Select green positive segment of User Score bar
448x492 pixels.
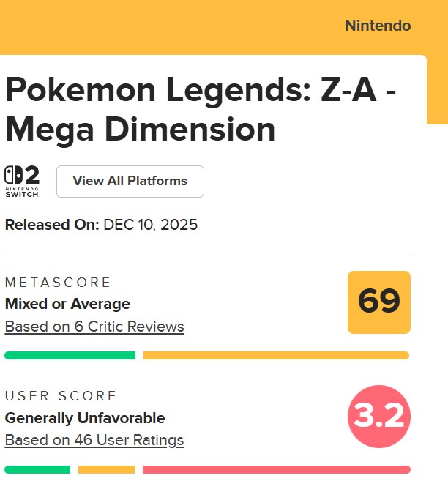coord(37,469)
